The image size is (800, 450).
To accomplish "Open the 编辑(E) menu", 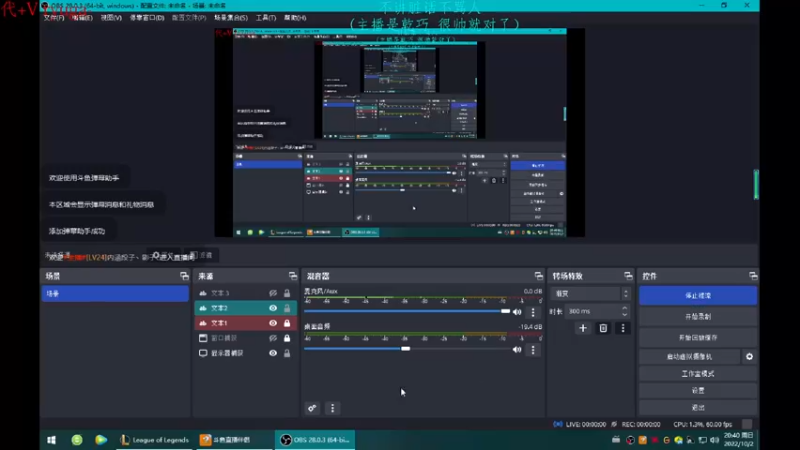I will (x=82, y=17).
